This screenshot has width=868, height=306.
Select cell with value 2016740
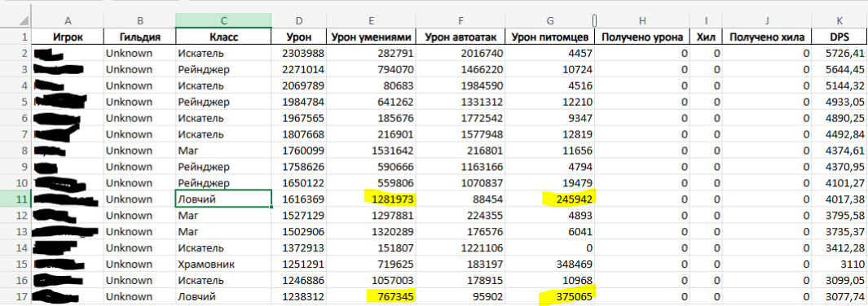pos(461,53)
